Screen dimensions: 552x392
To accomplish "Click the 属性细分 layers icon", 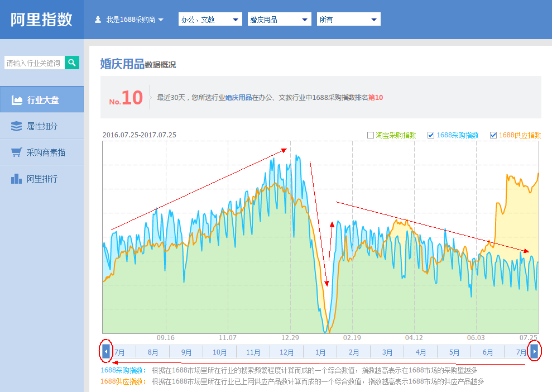I will [17, 126].
